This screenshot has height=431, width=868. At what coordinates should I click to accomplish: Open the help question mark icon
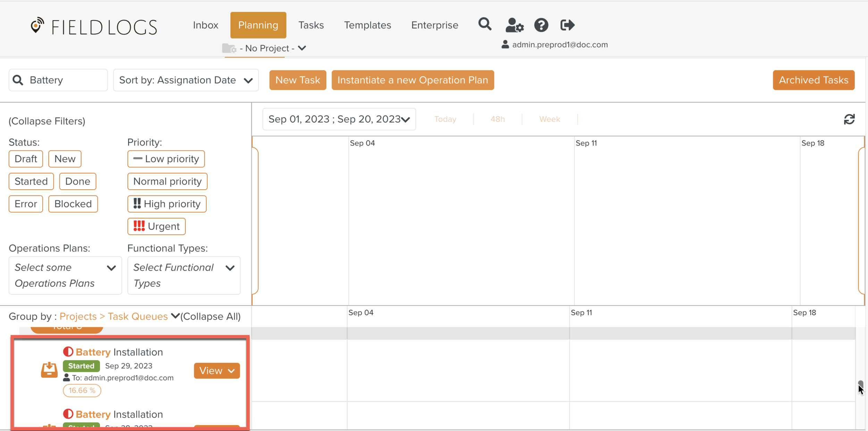(x=541, y=25)
